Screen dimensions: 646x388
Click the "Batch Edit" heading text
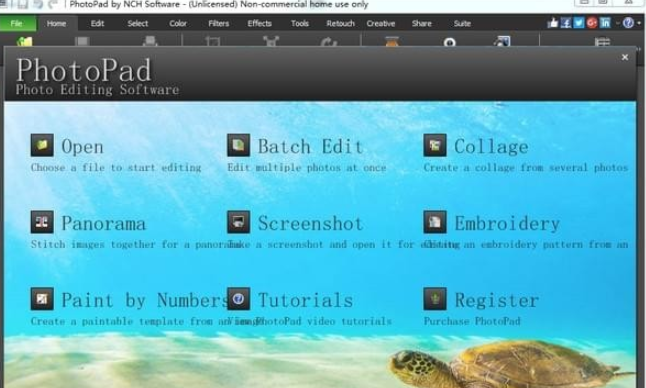coord(310,147)
